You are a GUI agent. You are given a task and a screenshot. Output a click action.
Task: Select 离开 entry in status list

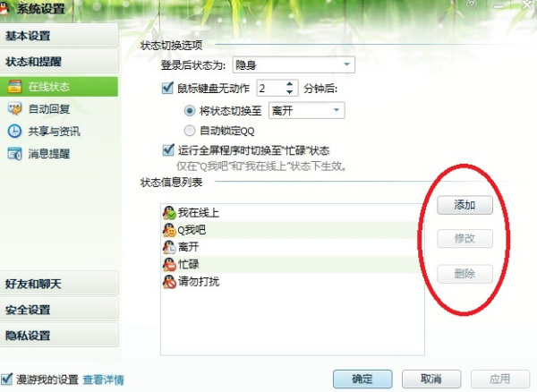[292, 247]
